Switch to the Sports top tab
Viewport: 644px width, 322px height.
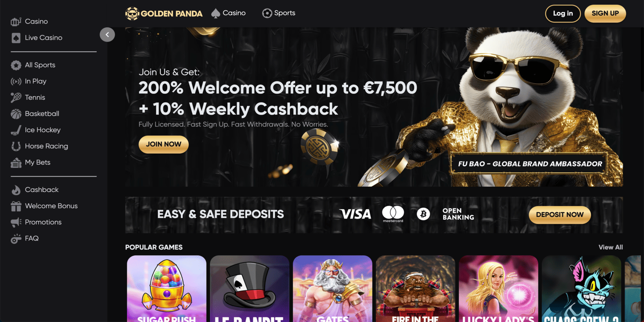tap(279, 13)
